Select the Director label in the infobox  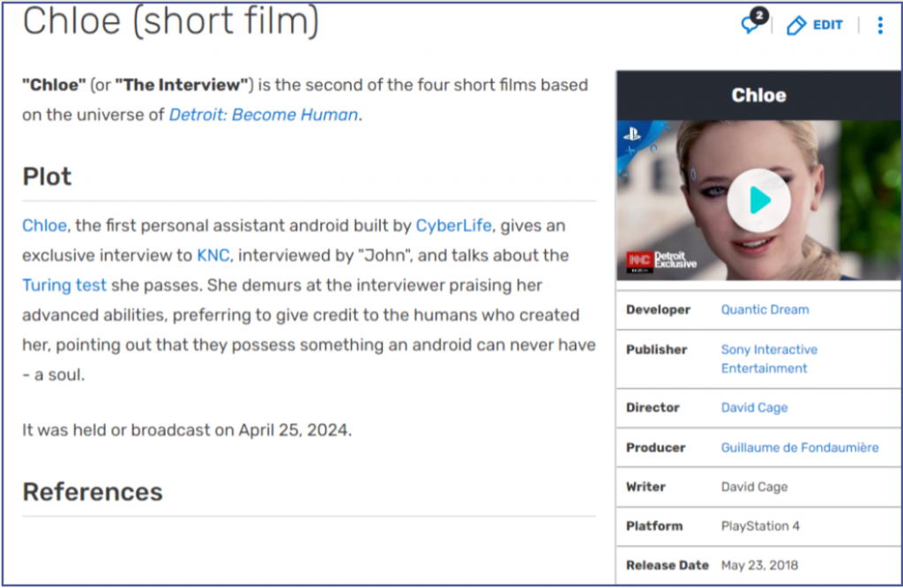pyautogui.click(x=653, y=408)
